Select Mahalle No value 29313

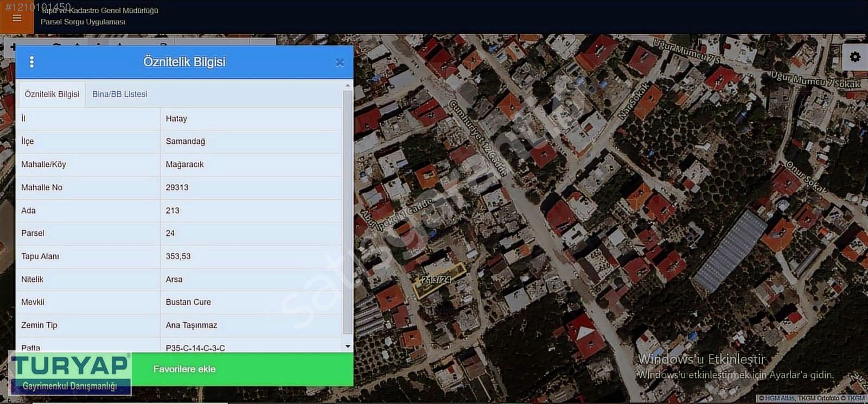tap(251, 187)
